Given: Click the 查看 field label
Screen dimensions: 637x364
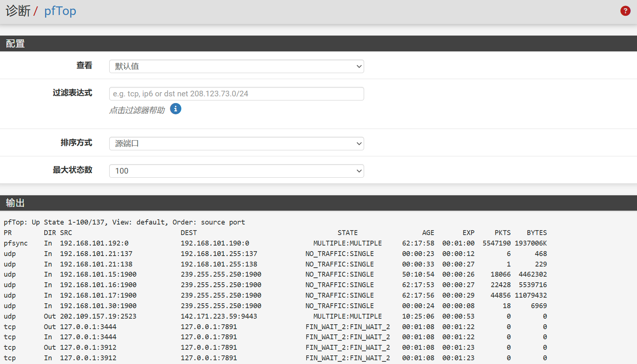Looking at the screenshot, I should (84, 66).
